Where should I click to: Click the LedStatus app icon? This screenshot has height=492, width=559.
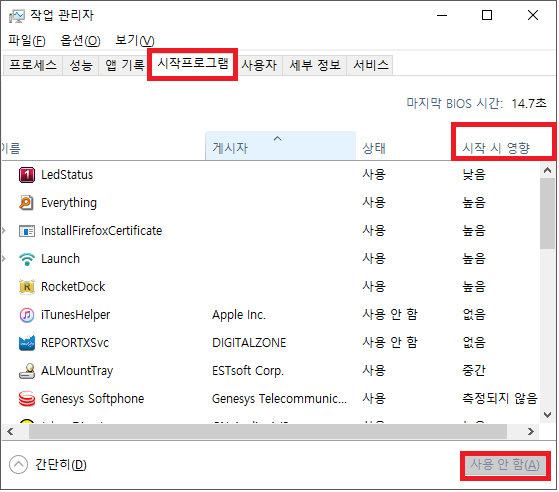pos(27,175)
